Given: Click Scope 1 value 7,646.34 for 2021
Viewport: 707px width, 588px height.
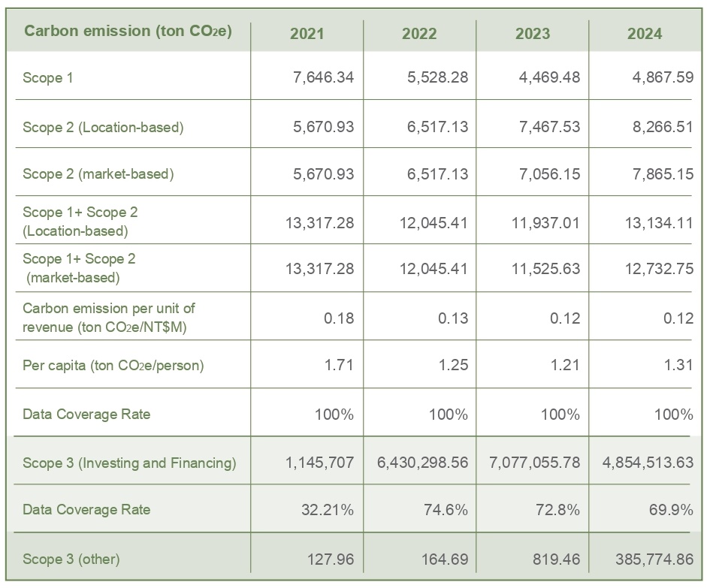Looking at the screenshot, I should click(x=323, y=77).
